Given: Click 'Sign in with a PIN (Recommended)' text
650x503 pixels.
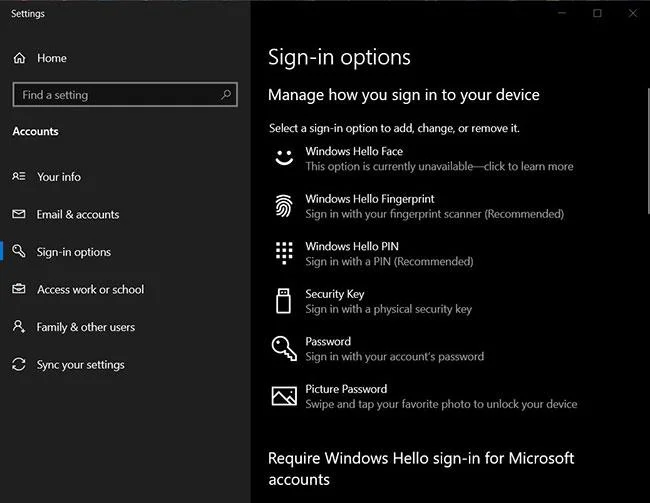Looking at the screenshot, I should 389,261.
